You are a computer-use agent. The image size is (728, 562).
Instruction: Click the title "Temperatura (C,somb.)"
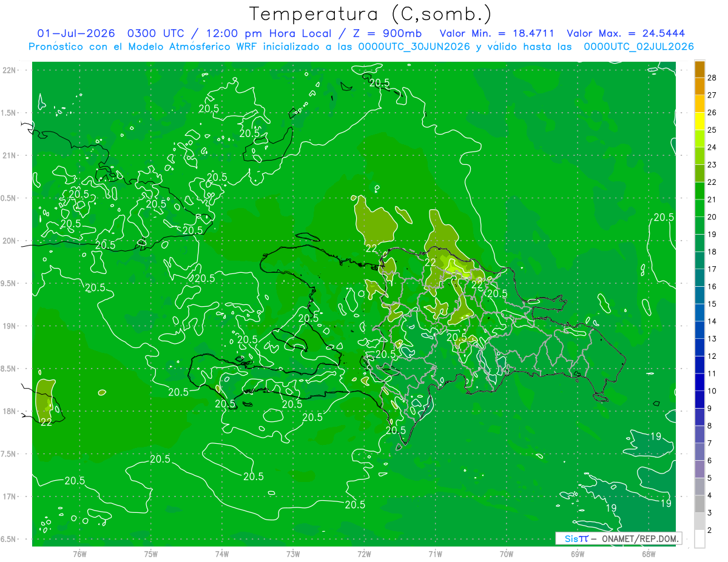[x=370, y=14]
